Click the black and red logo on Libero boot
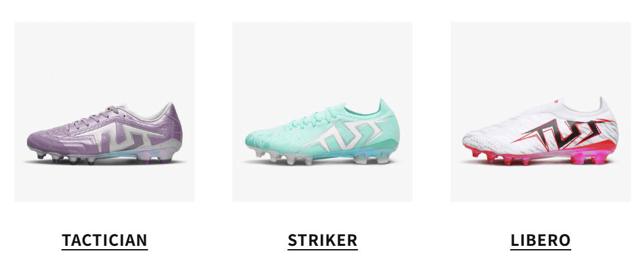This screenshot has height=276, width=644. (563, 134)
